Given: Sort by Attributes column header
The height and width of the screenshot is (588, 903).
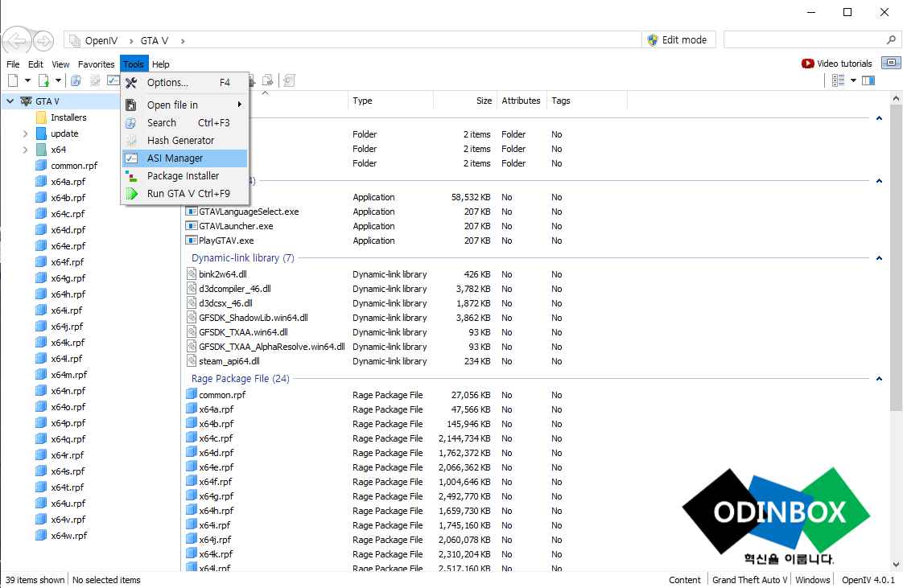Looking at the screenshot, I should pyautogui.click(x=522, y=101).
